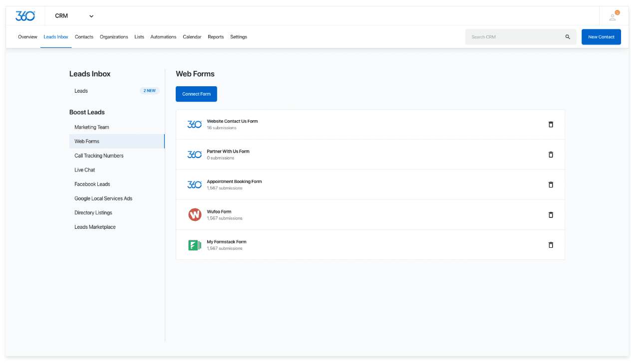The height and width of the screenshot is (364, 637).
Task: Open Leads Marketplace in sidebar
Action: tap(95, 227)
